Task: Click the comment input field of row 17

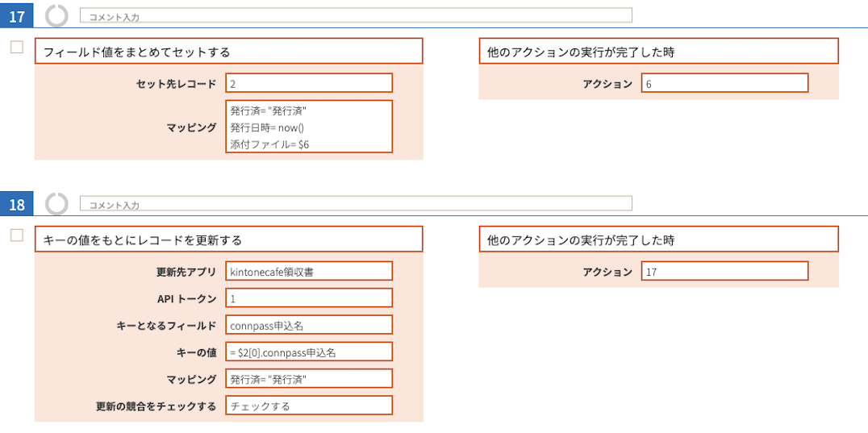Action: [x=356, y=15]
